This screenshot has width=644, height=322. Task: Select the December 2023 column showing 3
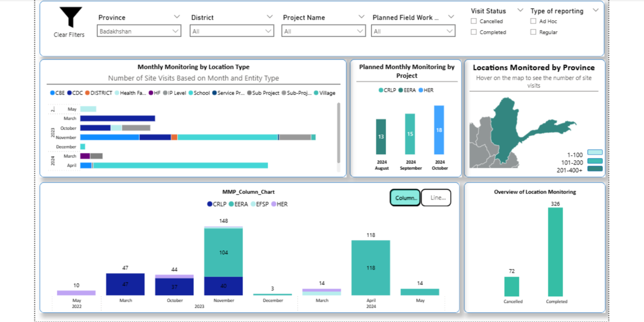[273, 295]
